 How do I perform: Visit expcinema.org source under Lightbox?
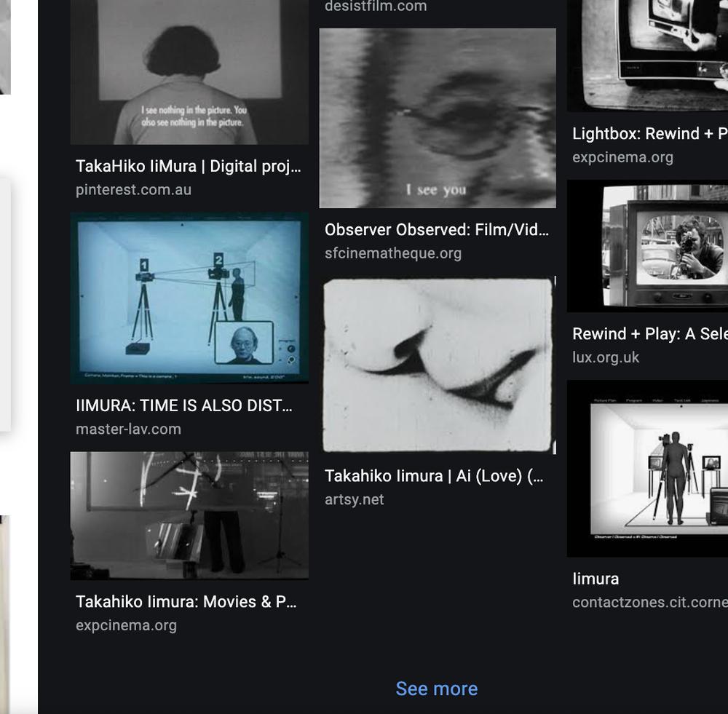pos(622,157)
